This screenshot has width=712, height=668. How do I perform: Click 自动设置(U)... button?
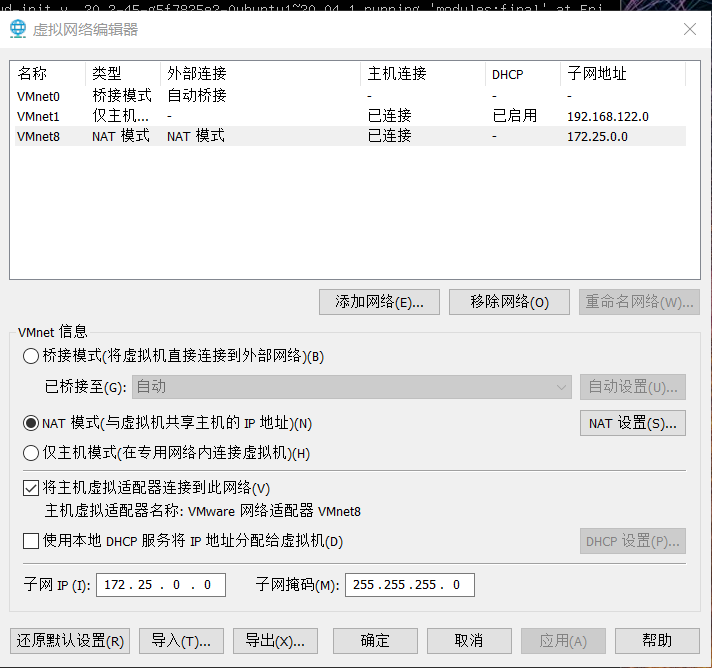coord(633,387)
